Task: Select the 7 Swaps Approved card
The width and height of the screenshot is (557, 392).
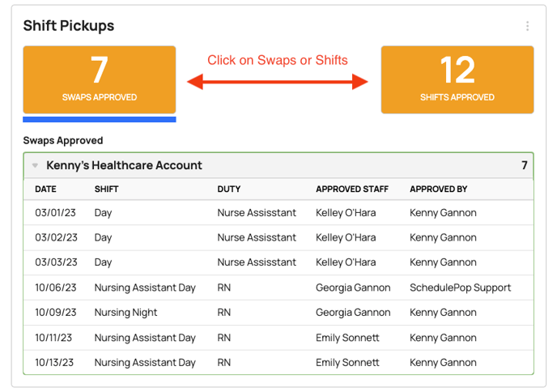Action: pos(100,79)
